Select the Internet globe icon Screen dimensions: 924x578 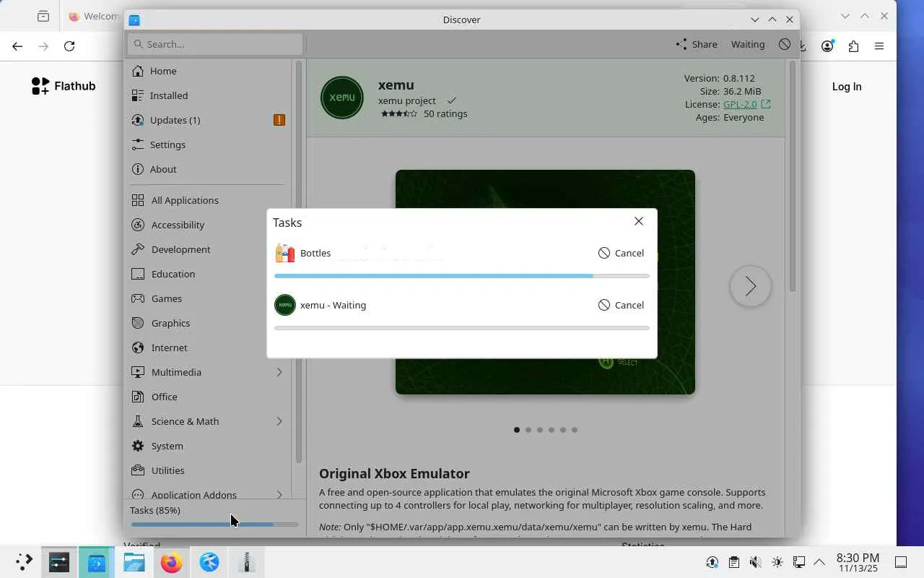point(138,348)
